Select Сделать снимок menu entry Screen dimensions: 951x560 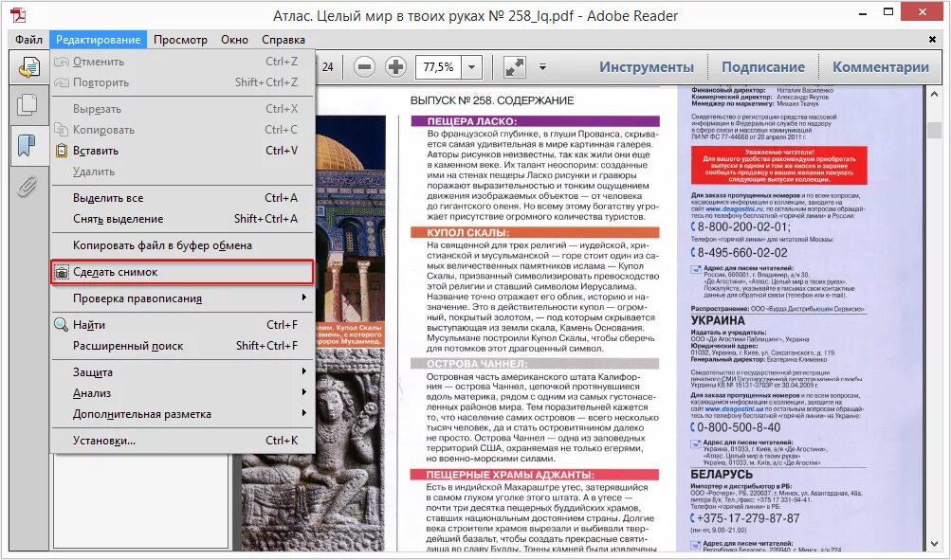[x=182, y=272]
